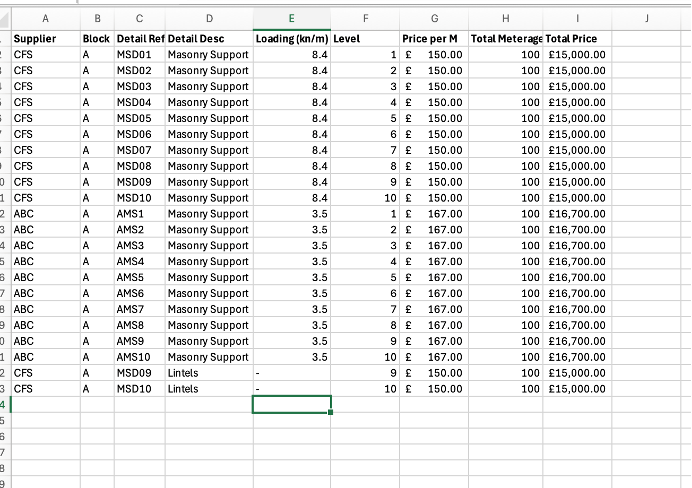Select cell containing AMS9
Screen dimensions: 692x488
tap(140, 341)
